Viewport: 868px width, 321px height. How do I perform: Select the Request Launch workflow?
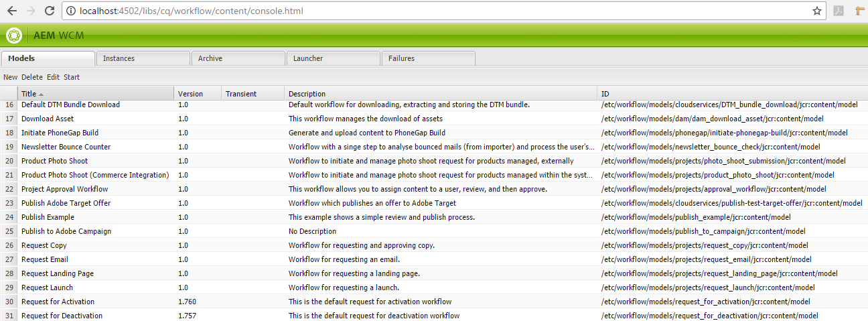(x=434, y=287)
